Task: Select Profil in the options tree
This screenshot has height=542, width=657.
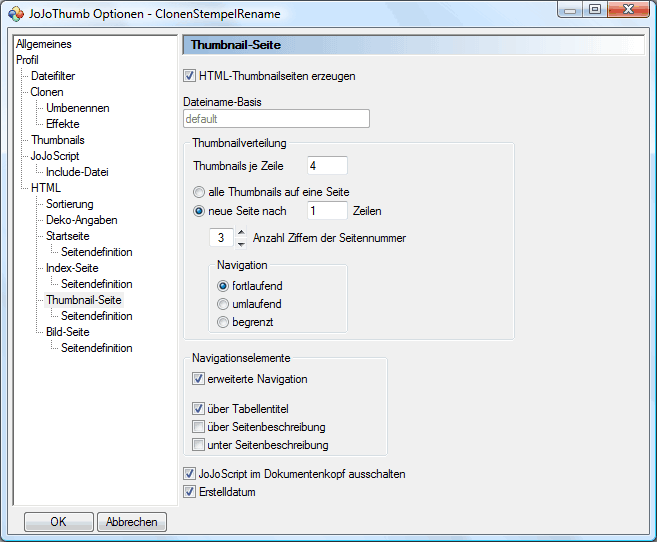Action: pos(27,60)
